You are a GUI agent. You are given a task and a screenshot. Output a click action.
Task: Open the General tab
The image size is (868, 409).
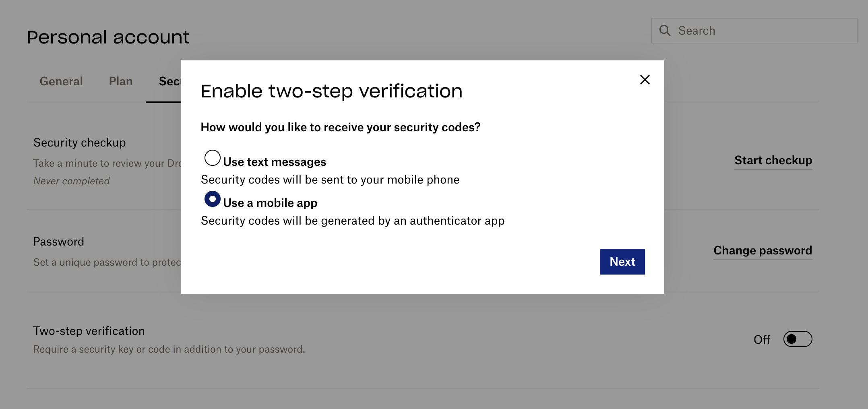point(61,81)
